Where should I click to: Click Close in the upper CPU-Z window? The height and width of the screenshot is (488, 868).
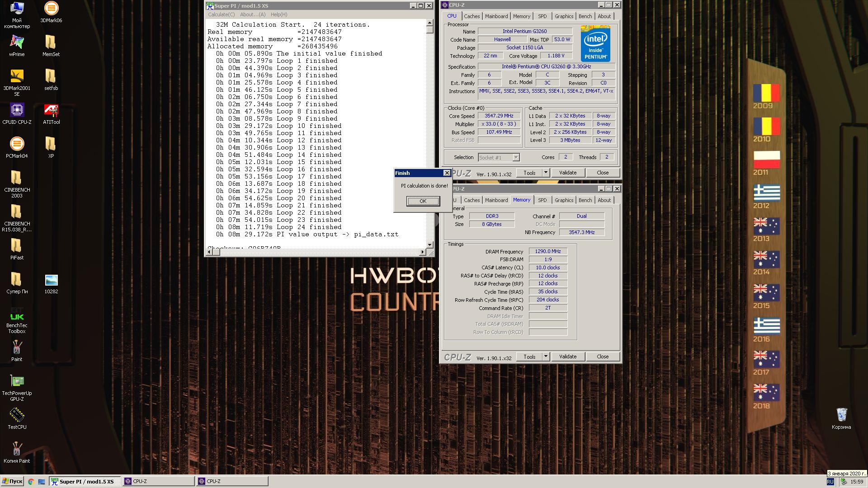click(x=603, y=173)
